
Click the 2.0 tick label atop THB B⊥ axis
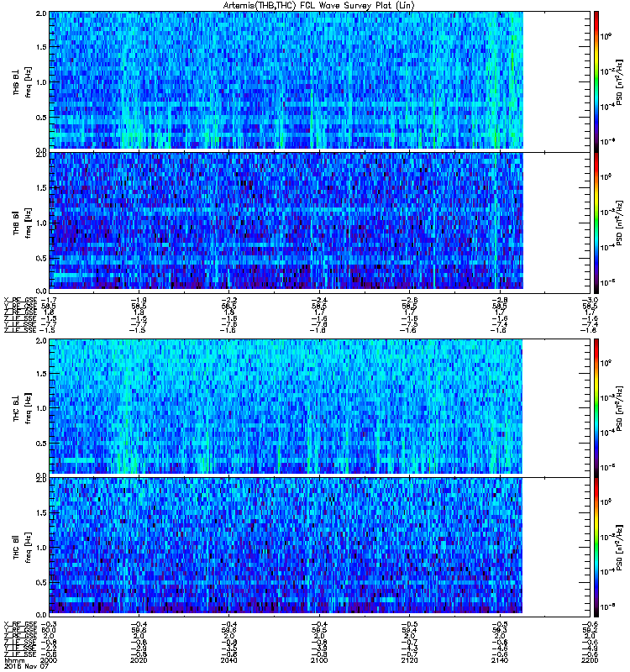click(41, 13)
